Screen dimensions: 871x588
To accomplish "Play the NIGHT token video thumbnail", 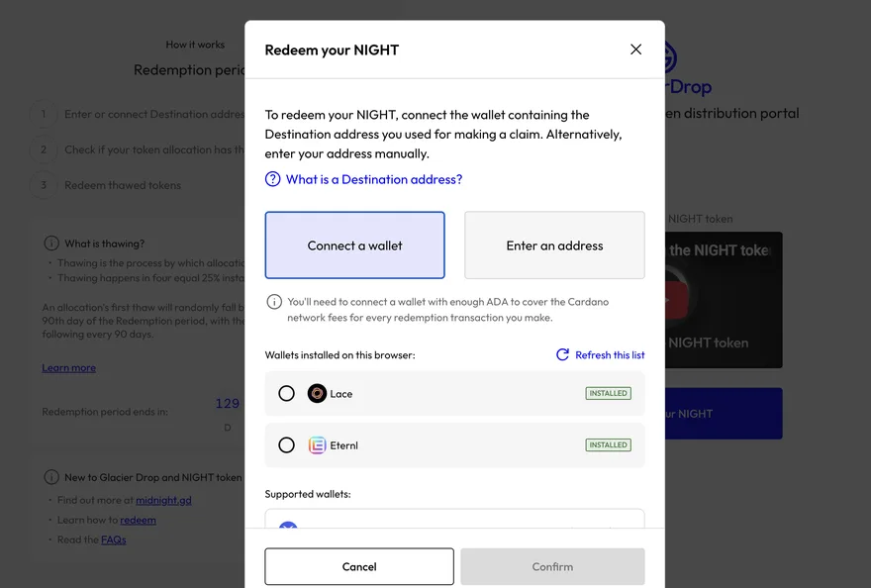I will [x=724, y=300].
